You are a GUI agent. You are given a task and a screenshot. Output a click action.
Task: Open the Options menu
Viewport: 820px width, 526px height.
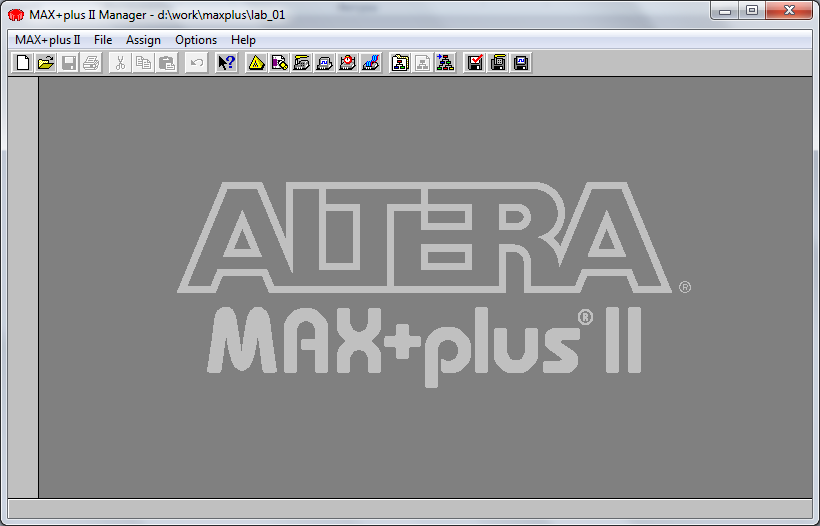pyautogui.click(x=196, y=40)
